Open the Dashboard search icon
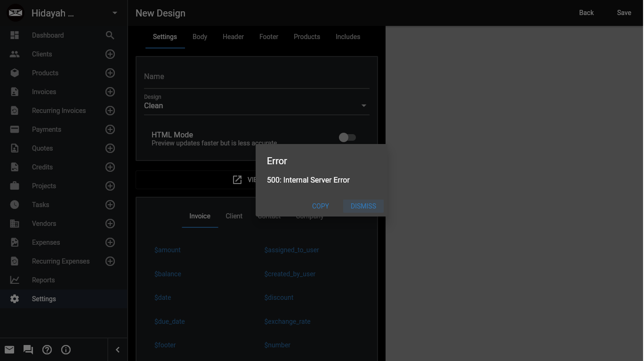This screenshot has width=644, height=361. pos(110,35)
